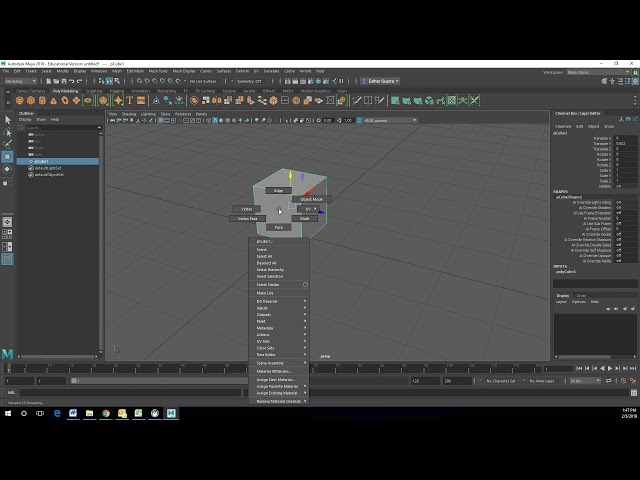Create a polygon sphere from shelf
This screenshot has width=640, height=480.
pos(19,100)
